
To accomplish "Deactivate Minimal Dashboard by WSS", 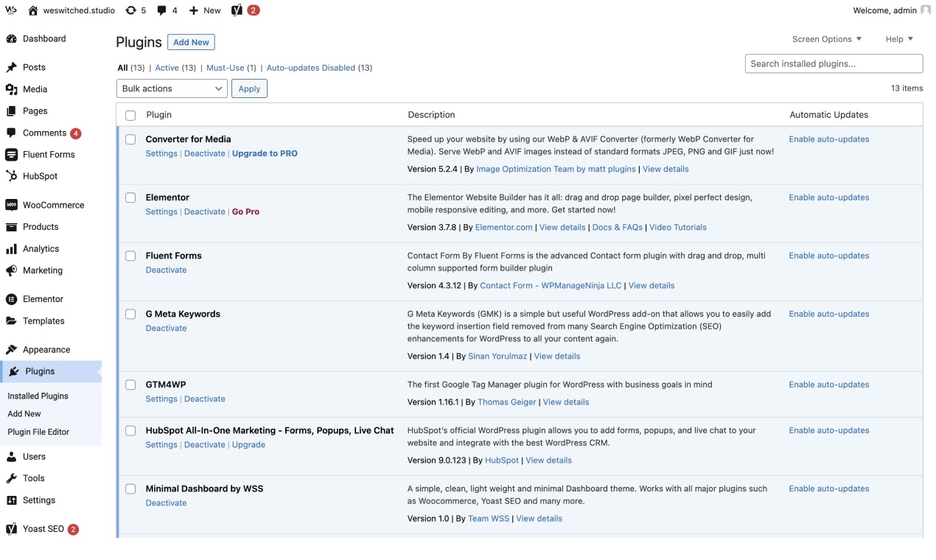I will coord(167,503).
